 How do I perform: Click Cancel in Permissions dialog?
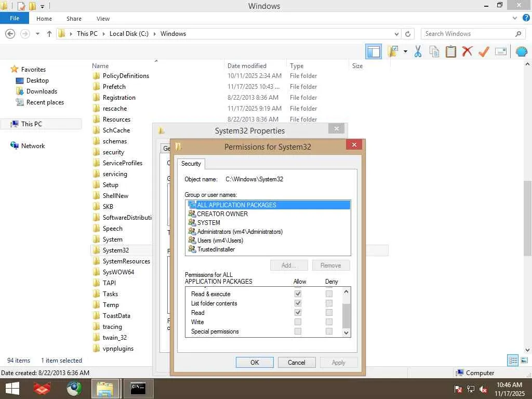coord(297,362)
